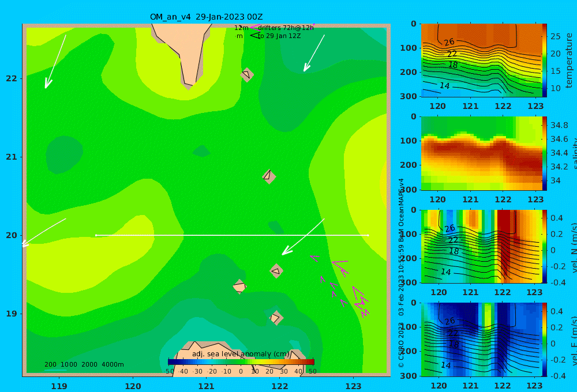577x392 pixels.
Task: Click the vertical CSIRO copyright text
Action: [x=401, y=273]
